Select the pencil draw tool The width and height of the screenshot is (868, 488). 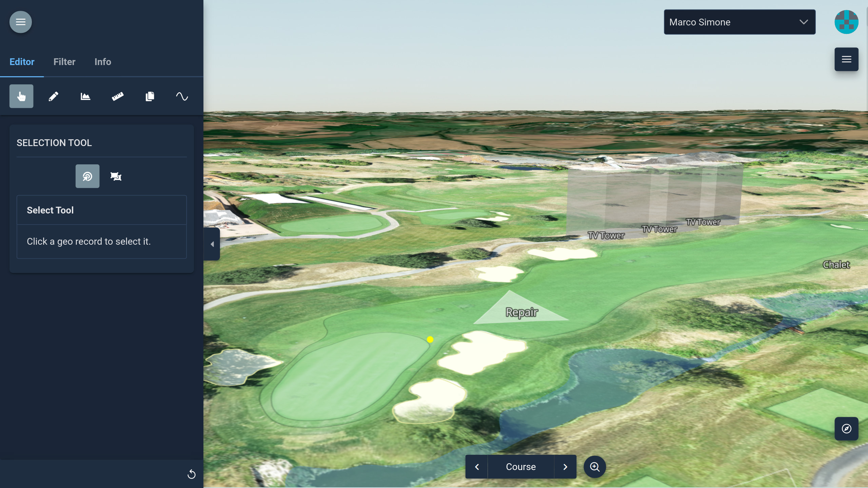[x=53, y=96]
